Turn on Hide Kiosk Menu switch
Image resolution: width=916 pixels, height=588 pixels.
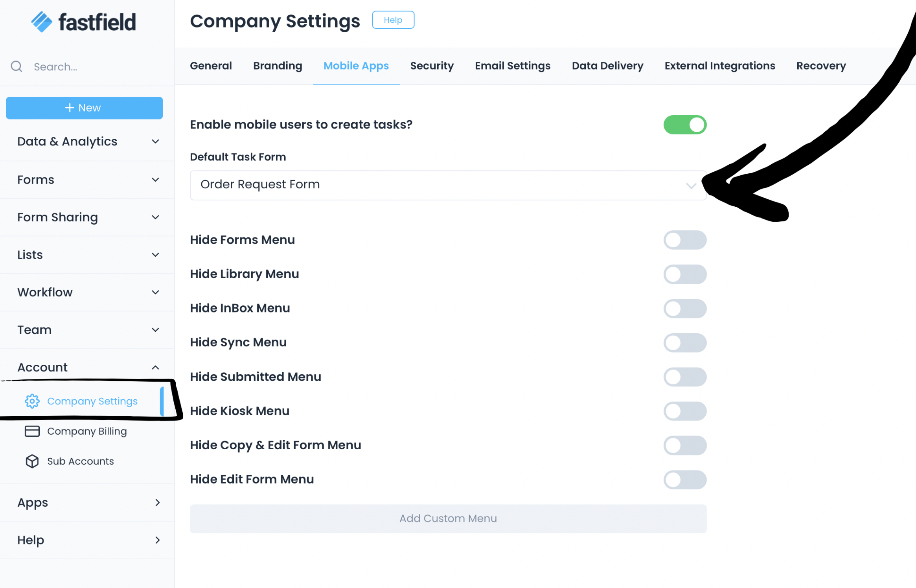pos(685,411)
